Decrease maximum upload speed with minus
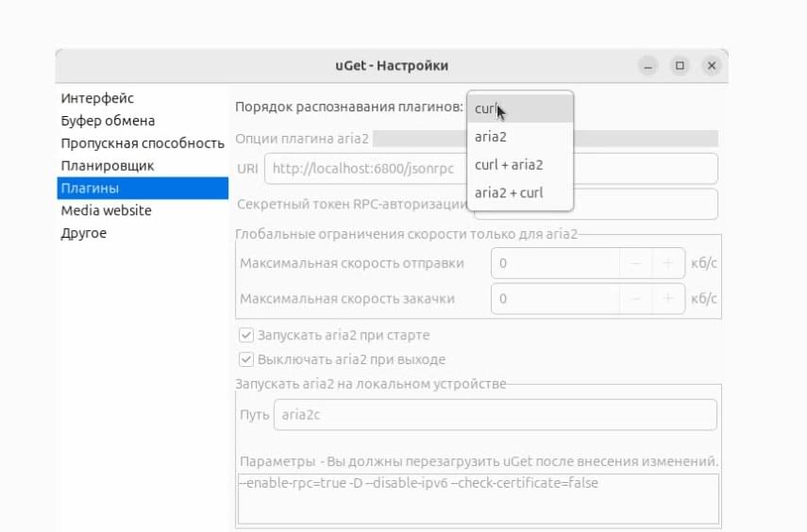Viewport: 807px width, 532px height. (x=635, y=263)
